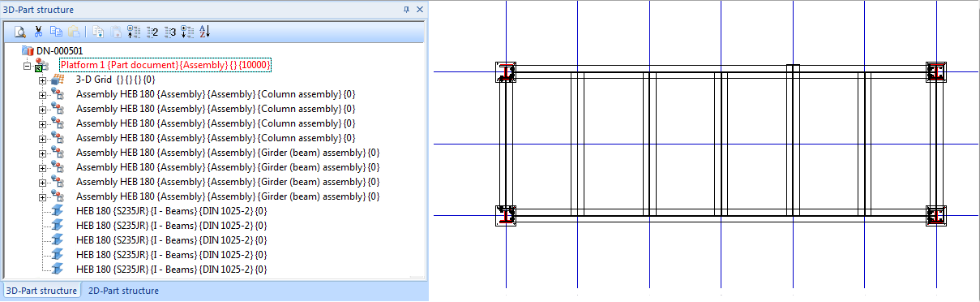Select last HEB 180 S235JR beam item
This screenshot has height=302, width=980.
171,269
